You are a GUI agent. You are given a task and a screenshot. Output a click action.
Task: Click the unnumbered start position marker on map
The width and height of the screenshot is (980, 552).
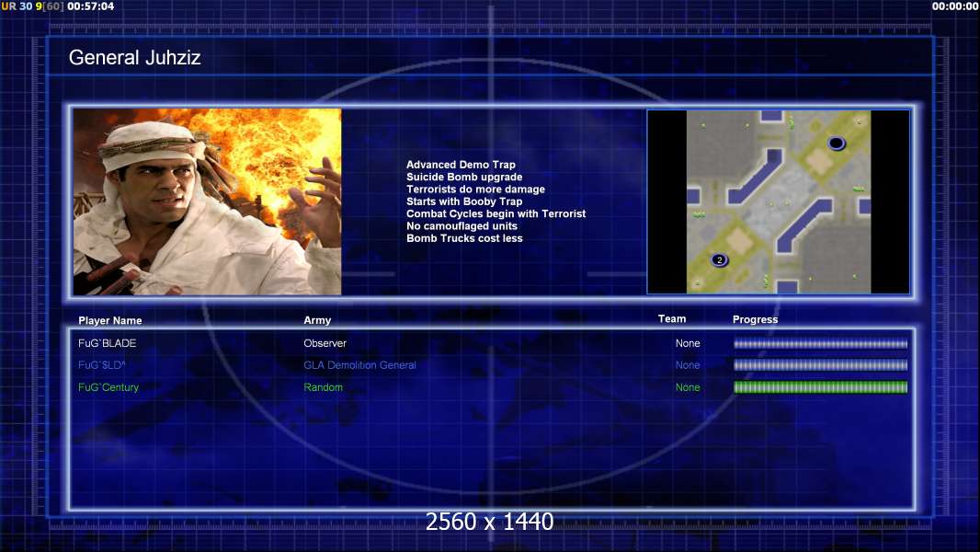click(x=837, y=144)
